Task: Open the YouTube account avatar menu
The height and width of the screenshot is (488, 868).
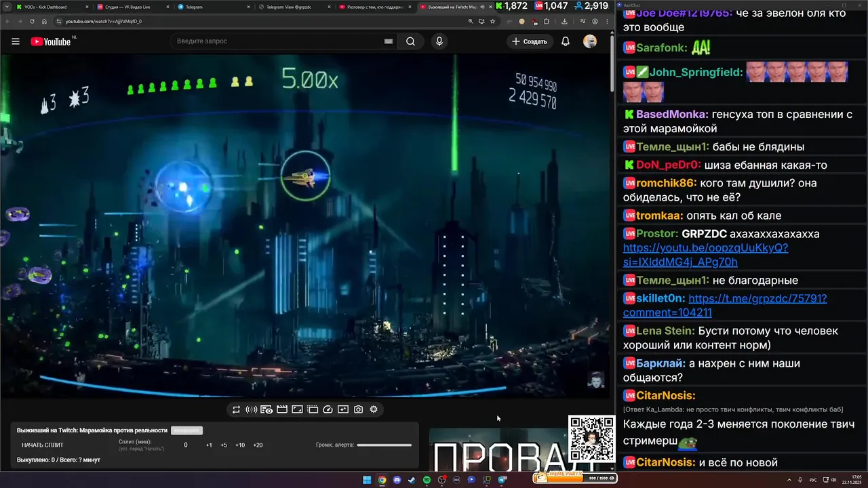Action: click(x=590, y=41)
